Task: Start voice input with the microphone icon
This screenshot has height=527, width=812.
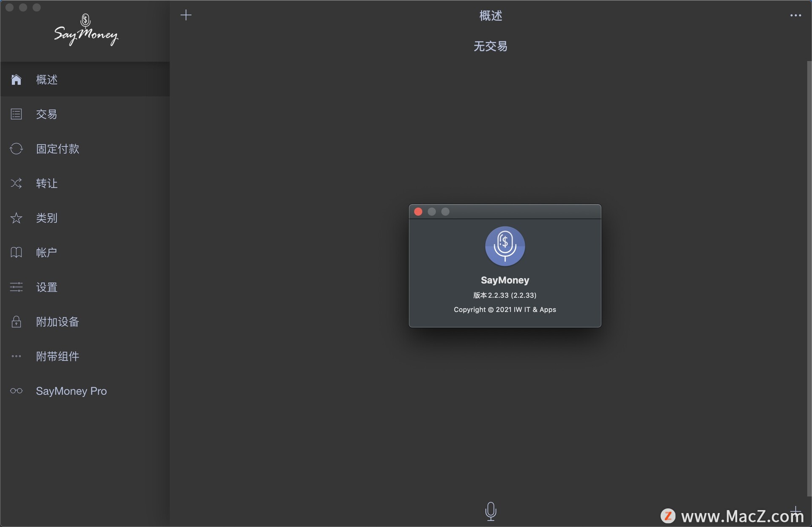Action: (491, 511)
